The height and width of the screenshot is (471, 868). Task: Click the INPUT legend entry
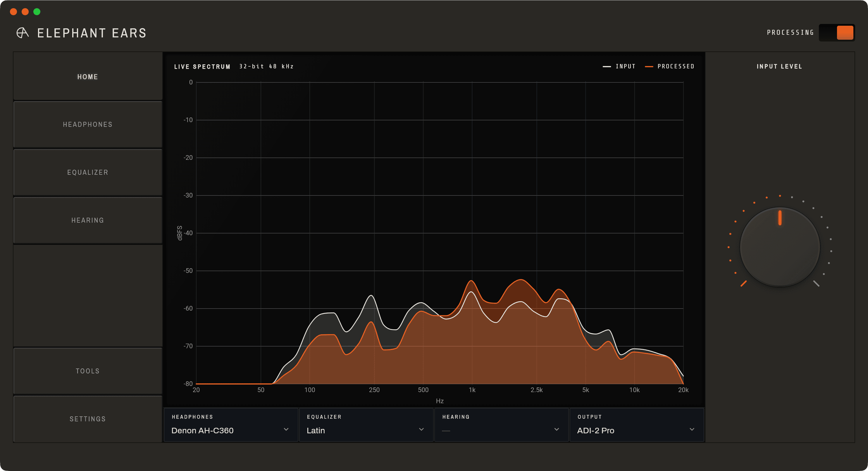pos(619,66)
